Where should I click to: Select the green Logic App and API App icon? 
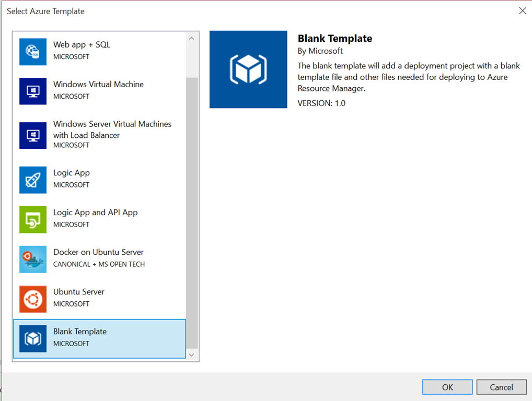tap(33, 220)
